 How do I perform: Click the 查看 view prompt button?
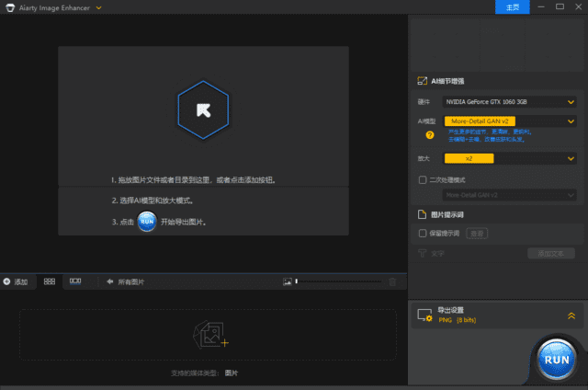coord(478,234)
